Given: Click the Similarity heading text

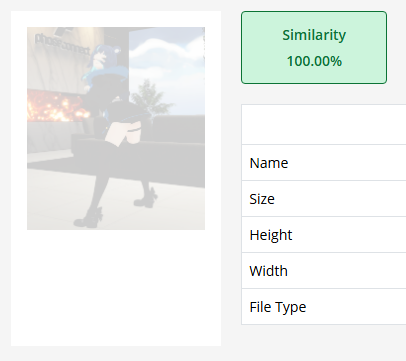Looking at the screenshot, I should tap(314, 35).
